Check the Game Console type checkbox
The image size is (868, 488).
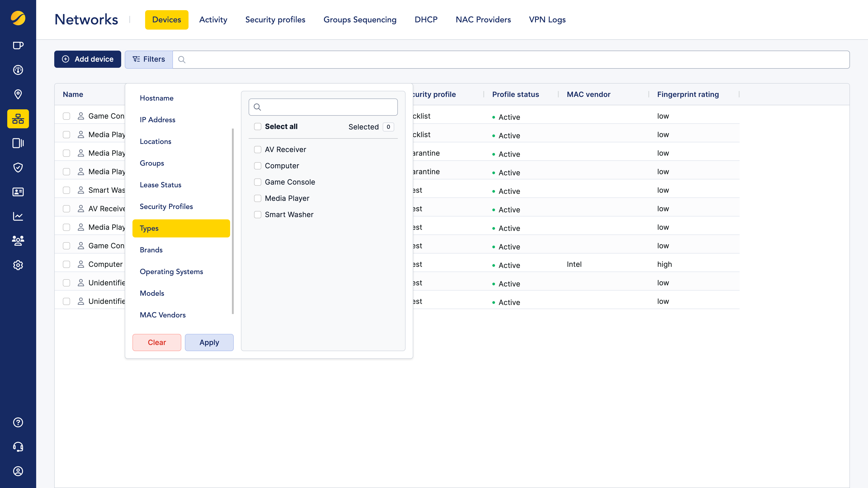click(257, 182)
